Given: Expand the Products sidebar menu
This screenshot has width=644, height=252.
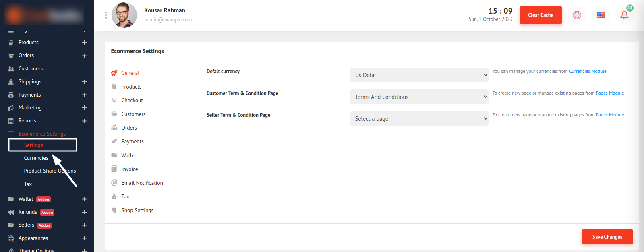Looking at the screenshot, I should (x=84, y=43).
